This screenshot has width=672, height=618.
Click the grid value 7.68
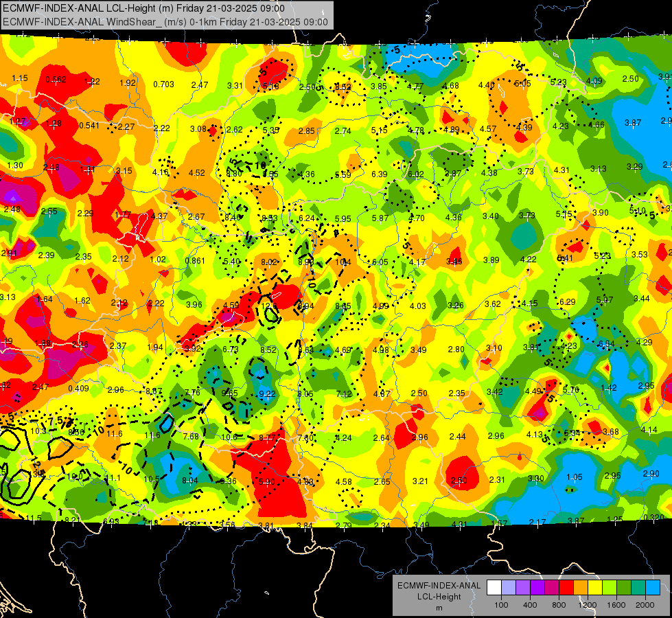tap(191, 436)
